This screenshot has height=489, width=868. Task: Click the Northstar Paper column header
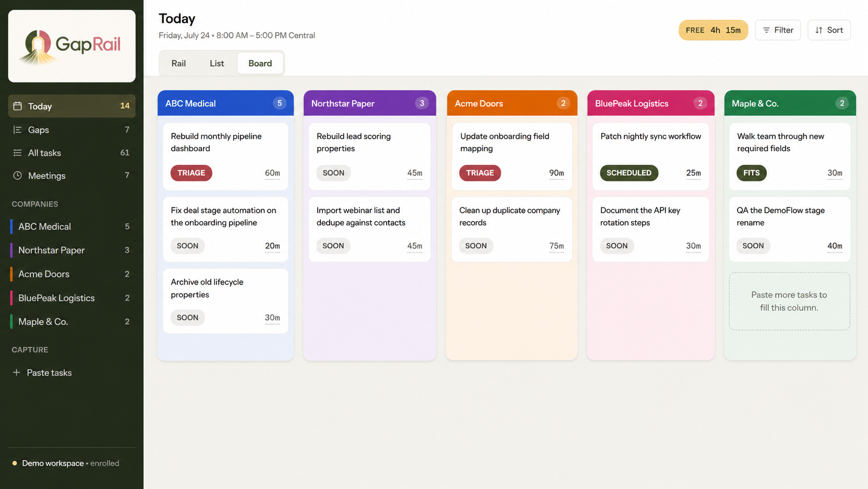(x=370, y=103)
